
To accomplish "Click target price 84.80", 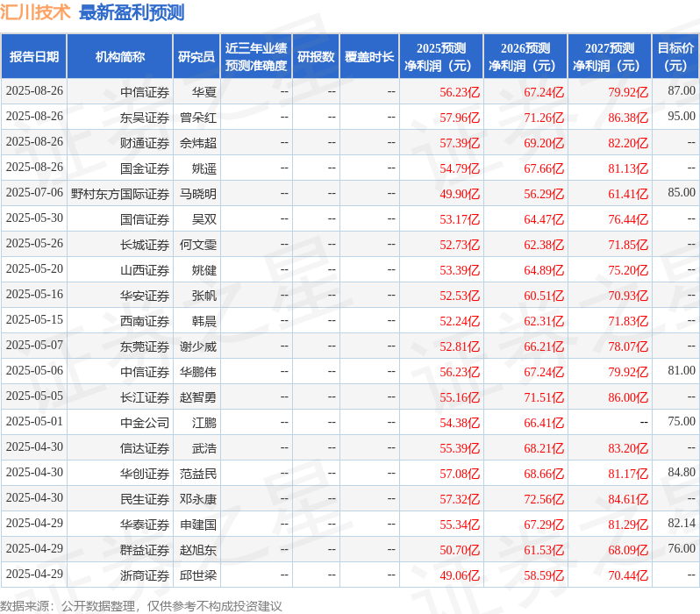I will tap(682, 473).
